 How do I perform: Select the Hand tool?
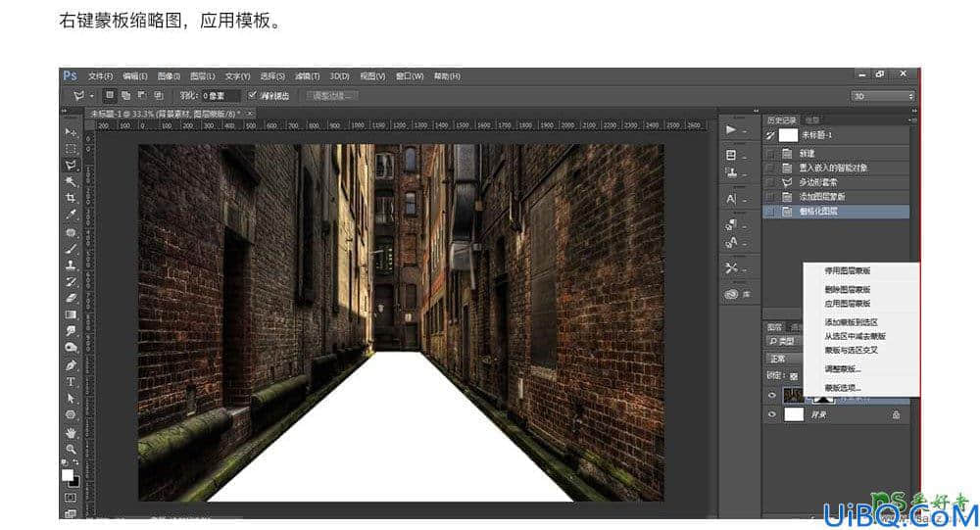(x=71, y=432)
